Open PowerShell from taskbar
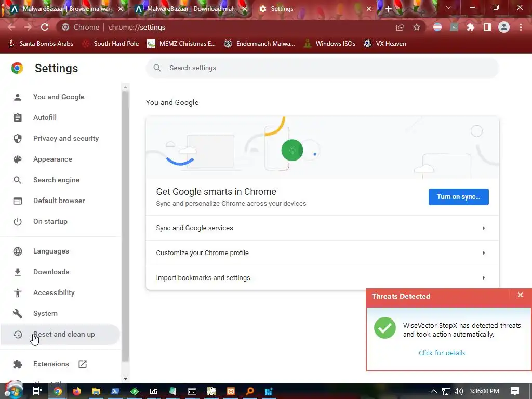 pos(115,391)
